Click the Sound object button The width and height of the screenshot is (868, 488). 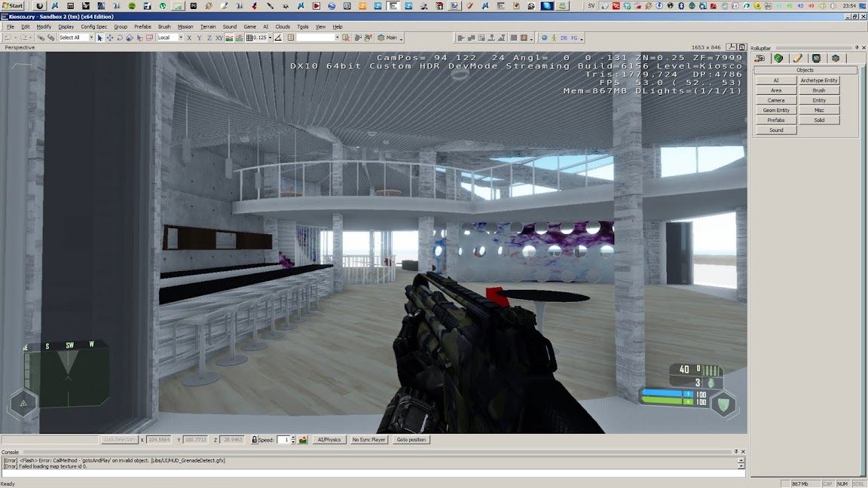click(x=776, y=130)
